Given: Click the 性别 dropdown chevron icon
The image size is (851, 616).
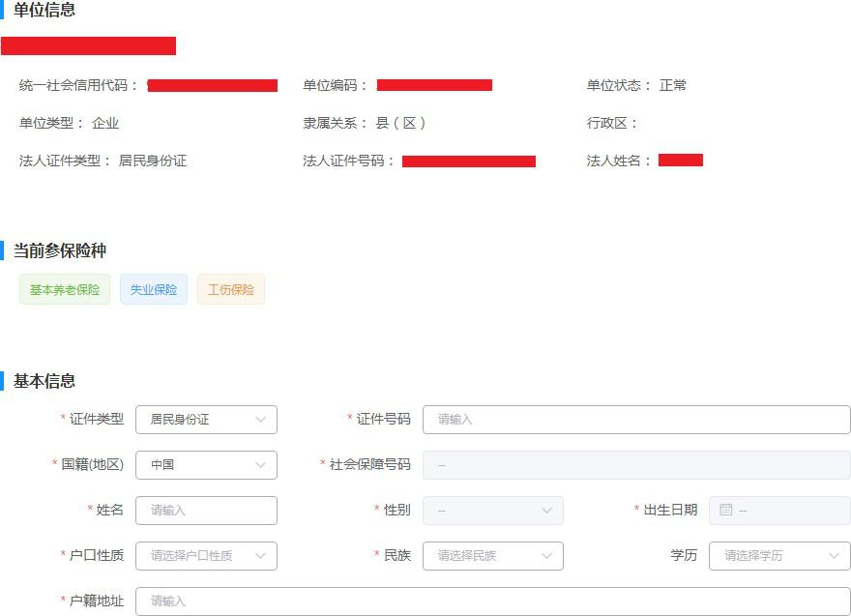Looking at the screenshot, I should tap(547, 511).
